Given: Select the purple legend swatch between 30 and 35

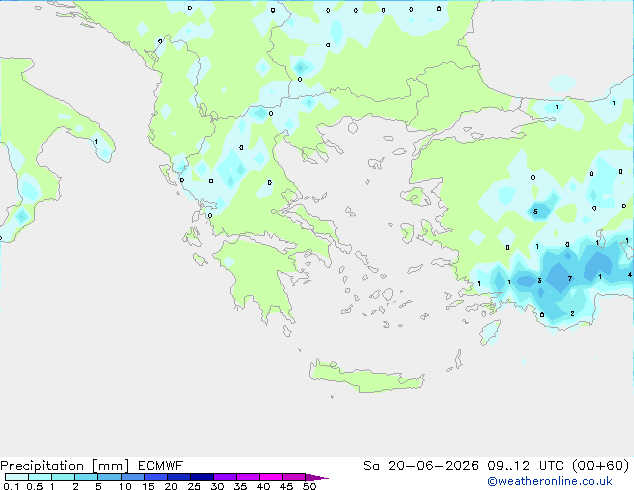Looking at the screenshot, I should tap(224, 477).
